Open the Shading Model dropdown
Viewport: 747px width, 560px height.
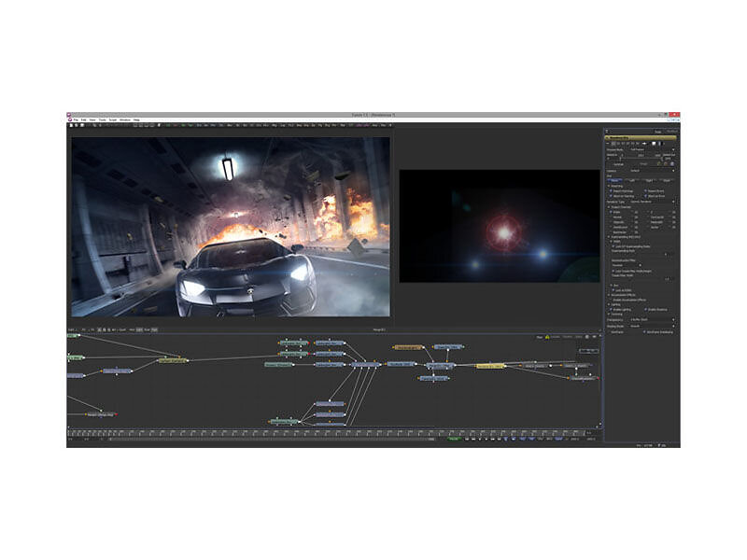tap(652, 326)
